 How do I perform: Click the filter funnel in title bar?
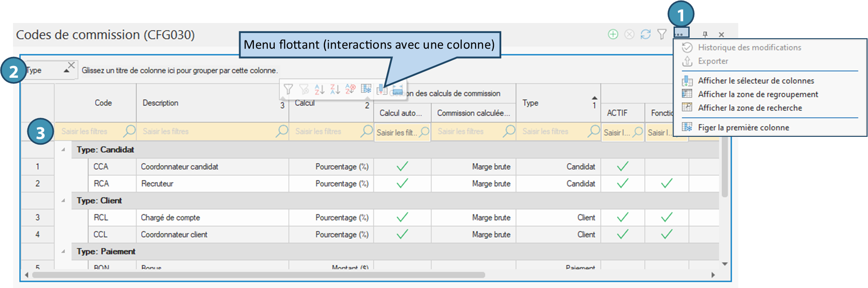(661, 34)
